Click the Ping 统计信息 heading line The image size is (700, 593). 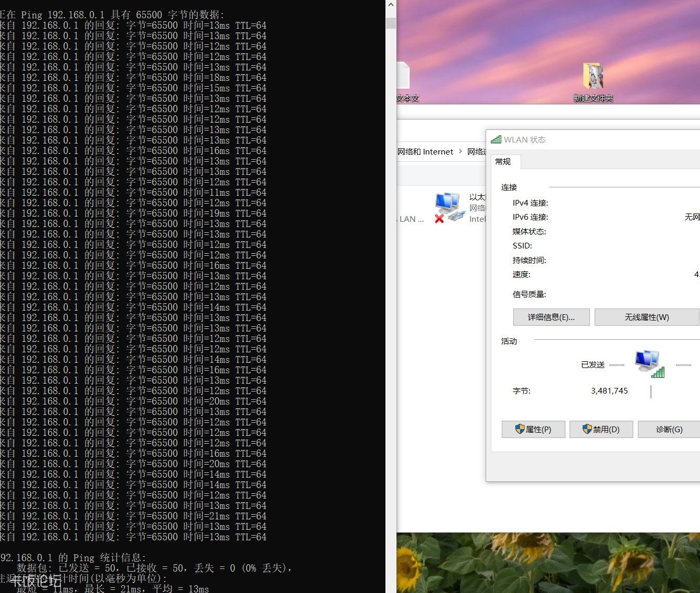(73, 558)
